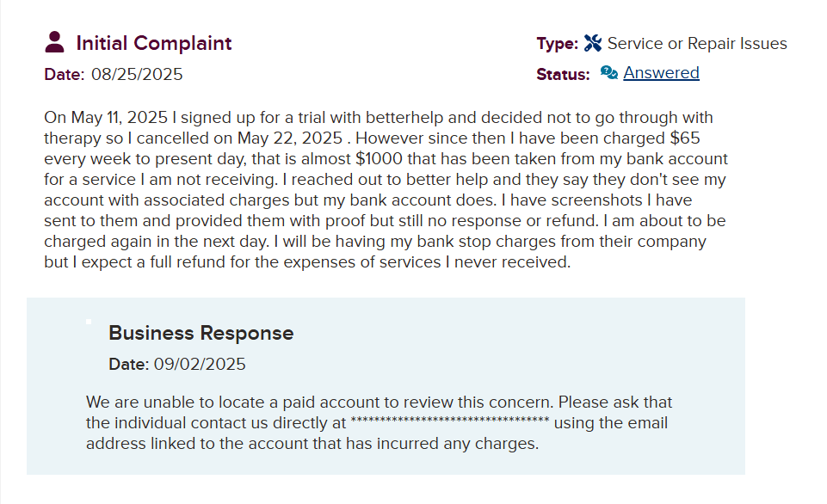The height and width of the screenshot is (504, 827).
Task: Click the person icon beside Initial Complaint
Action: click(55, 42)
